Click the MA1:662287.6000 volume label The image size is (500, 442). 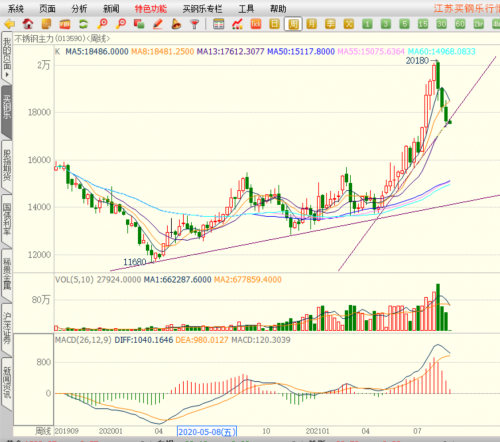(x=177, y=279)
